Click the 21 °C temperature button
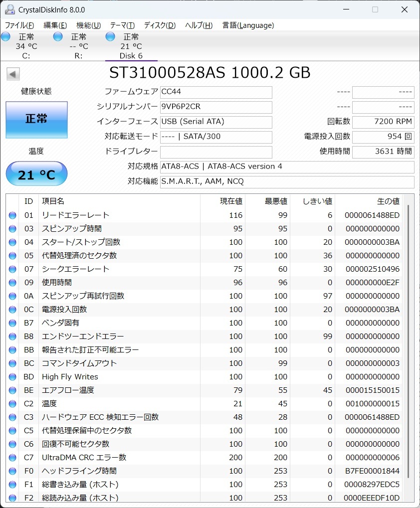Viewport: 420px width, 508px height. pyautogui.click(x=36, y=173)
